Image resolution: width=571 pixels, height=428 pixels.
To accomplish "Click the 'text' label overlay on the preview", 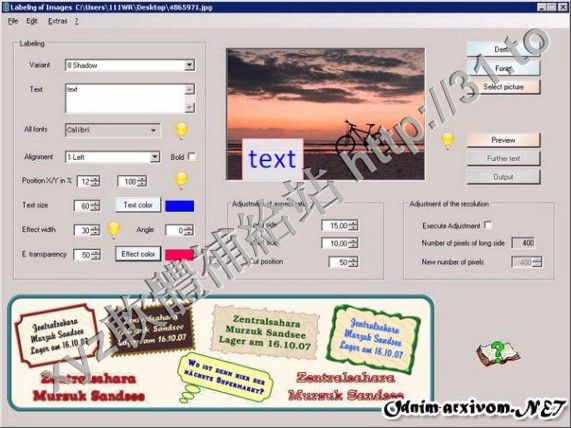I will pyautogui.click(x=272, y=159).
